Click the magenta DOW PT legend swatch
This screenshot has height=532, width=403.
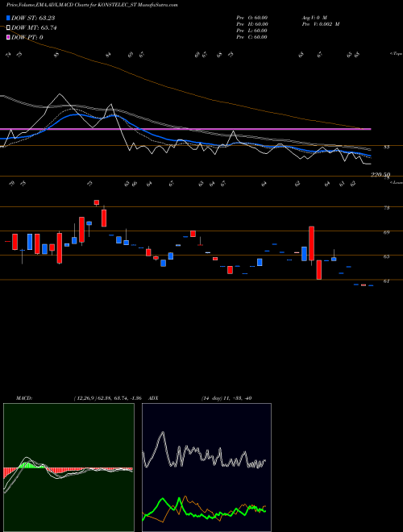click(8, 37)
